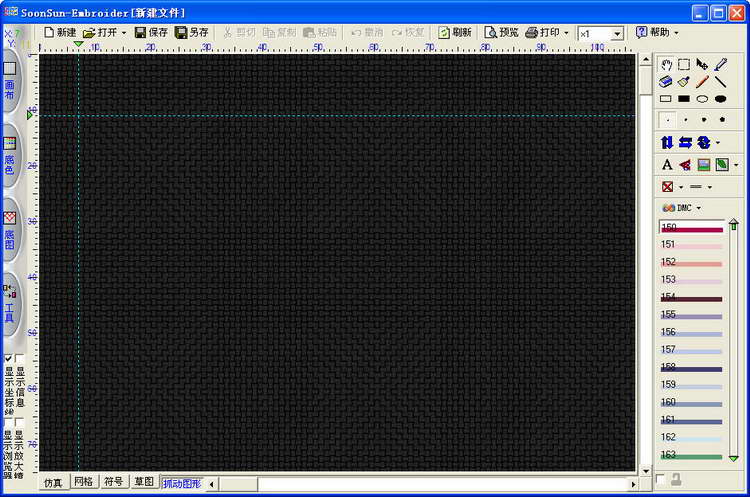750x497 pixels.
Task: Enable the 显示放大镜 checkbox
Action: 19,422
